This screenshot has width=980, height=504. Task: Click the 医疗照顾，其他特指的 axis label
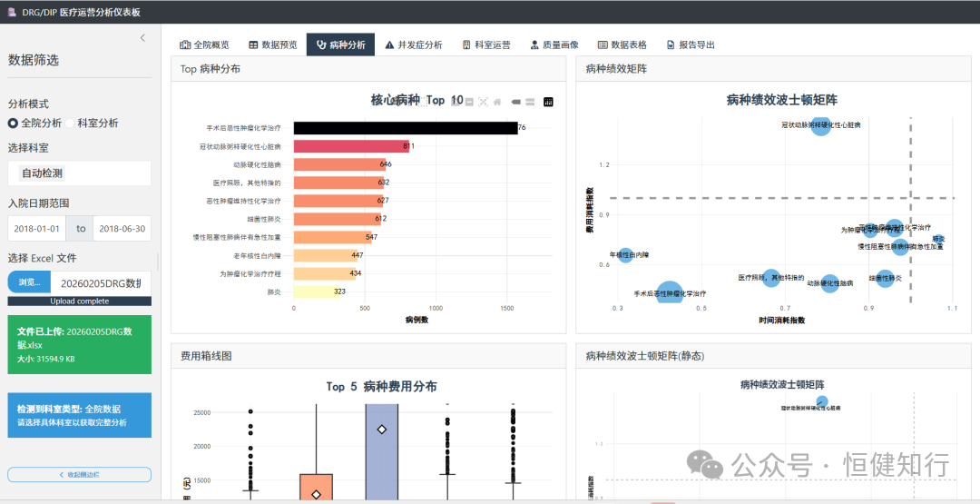point(247,183)
